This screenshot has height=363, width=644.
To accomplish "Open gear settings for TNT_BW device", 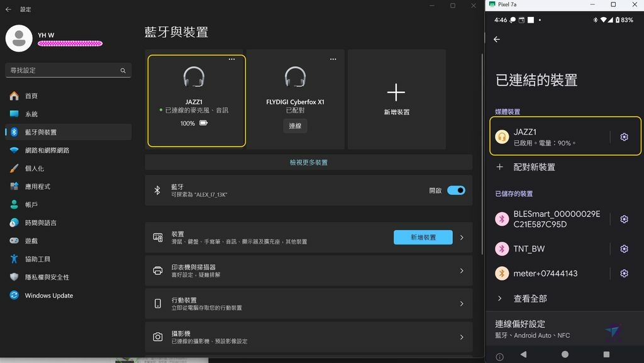I will (x=625, y=249).
